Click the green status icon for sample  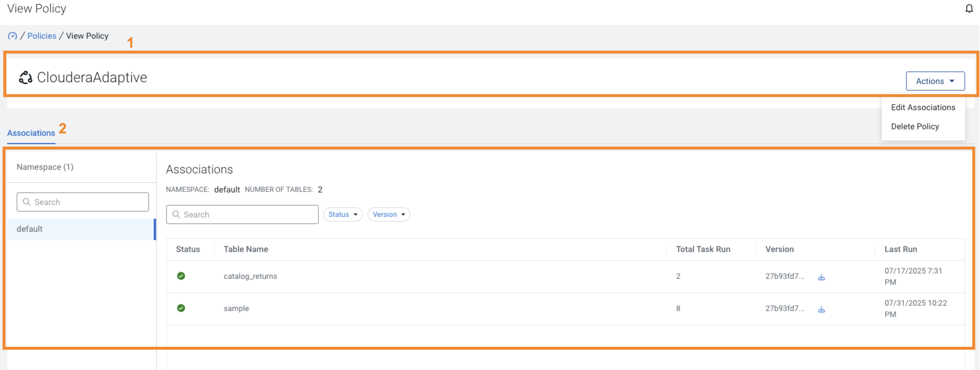pos(181,308)
